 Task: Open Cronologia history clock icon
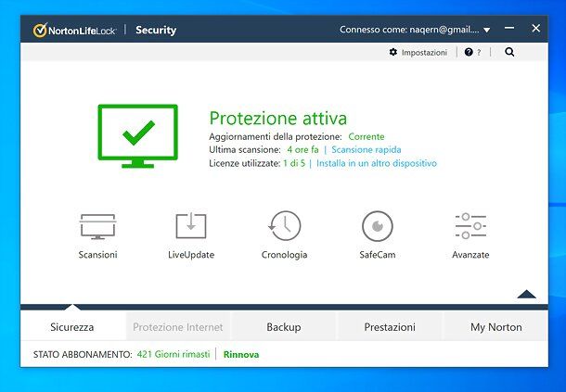tap(284, 226)
